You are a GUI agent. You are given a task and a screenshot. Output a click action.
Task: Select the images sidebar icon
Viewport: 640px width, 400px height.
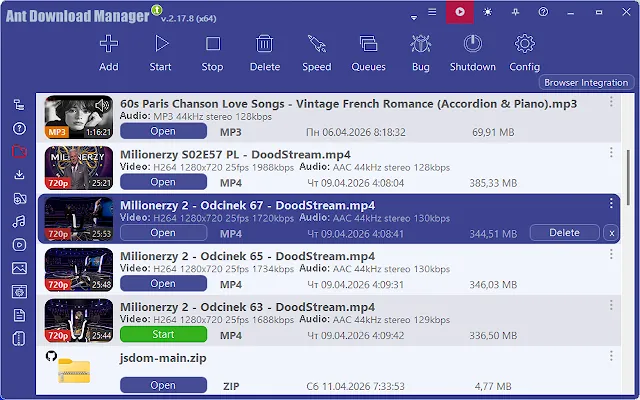(19, 268)
